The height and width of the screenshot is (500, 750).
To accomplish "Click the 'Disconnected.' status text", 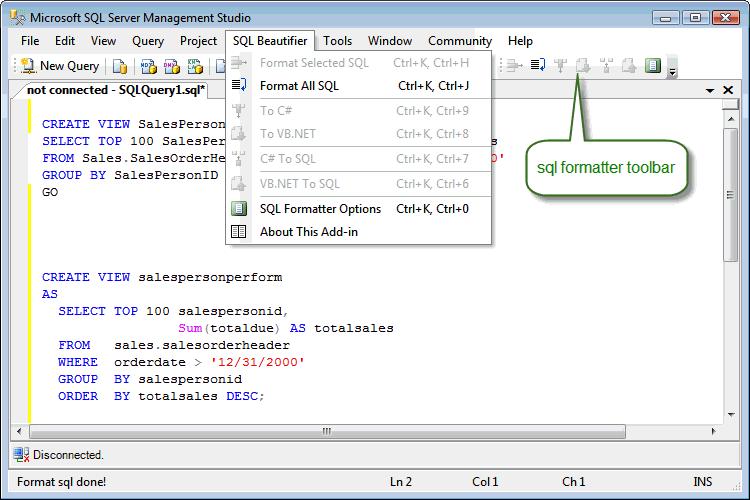I will (68, 455).
